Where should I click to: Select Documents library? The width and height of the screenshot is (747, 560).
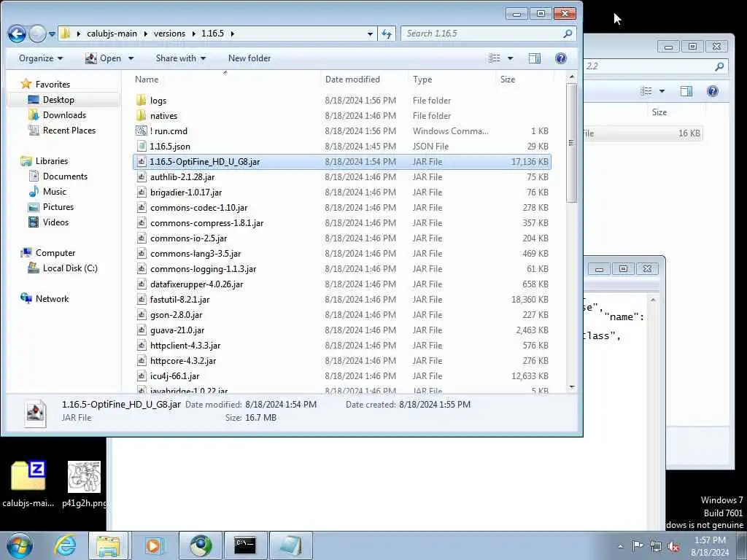(65, 176)
